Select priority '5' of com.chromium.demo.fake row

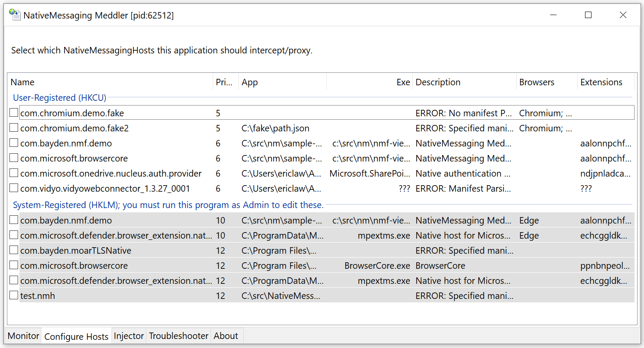[218, 113]
